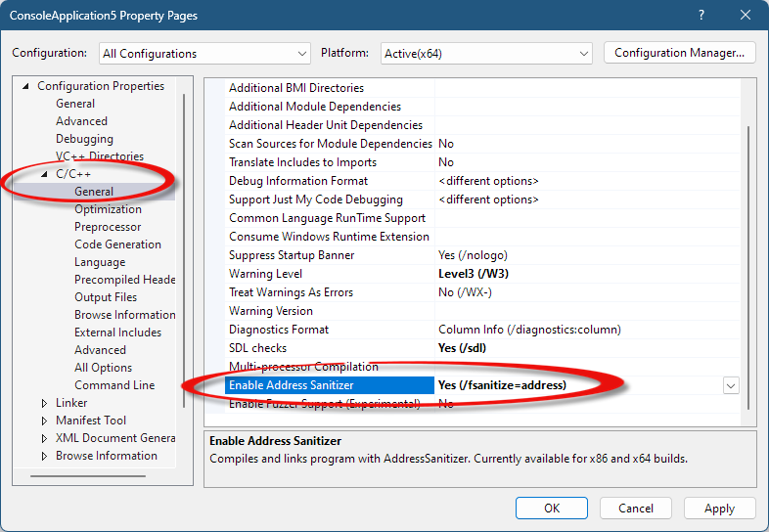Click the Column Info diagnostics value

529,330
